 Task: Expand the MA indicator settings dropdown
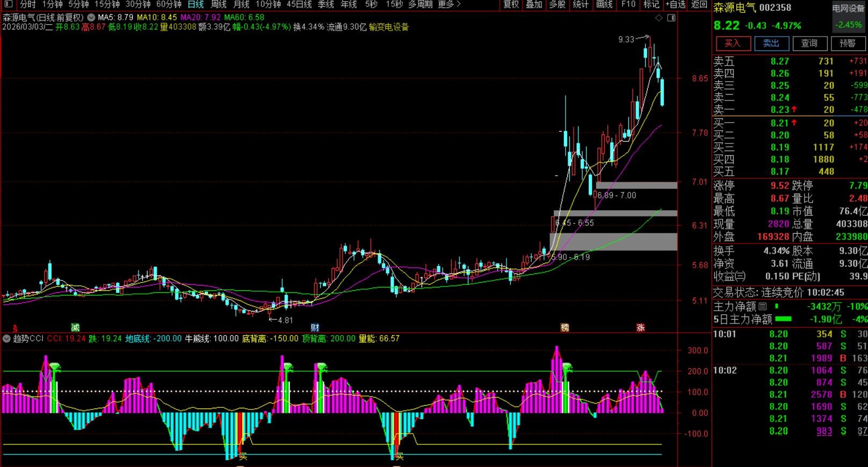click(91, 17)
